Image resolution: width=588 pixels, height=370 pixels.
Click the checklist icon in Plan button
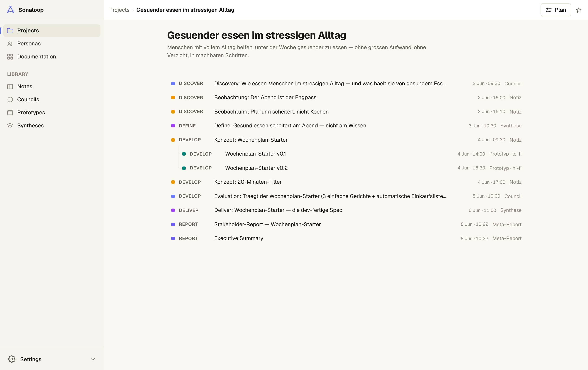pyautogui.click(x=549, y=10)
